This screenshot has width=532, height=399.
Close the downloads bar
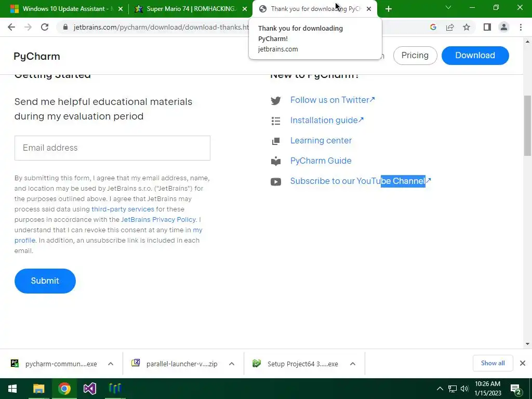tap(523, 363)
